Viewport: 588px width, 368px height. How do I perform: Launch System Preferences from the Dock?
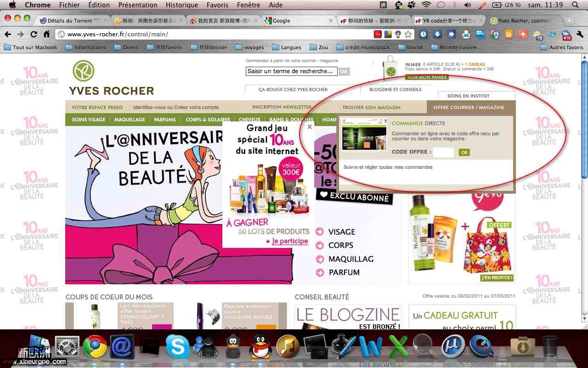pyautogui.click(x=68, y=347)
